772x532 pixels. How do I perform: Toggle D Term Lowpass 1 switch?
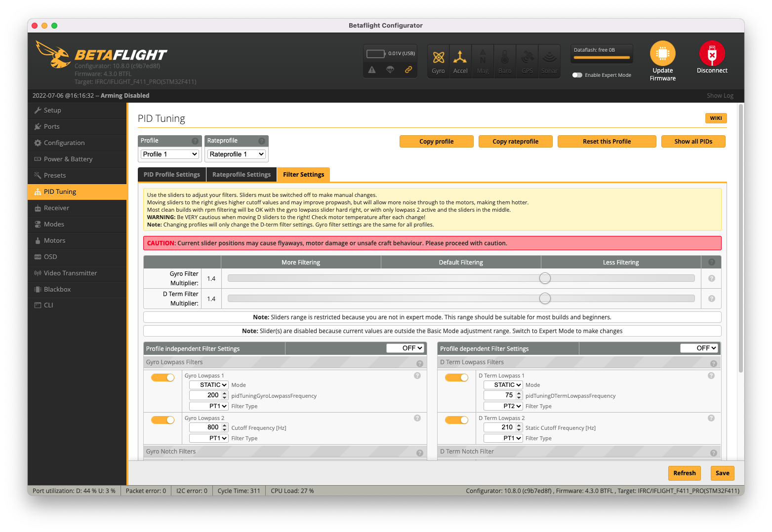[457, 378]
